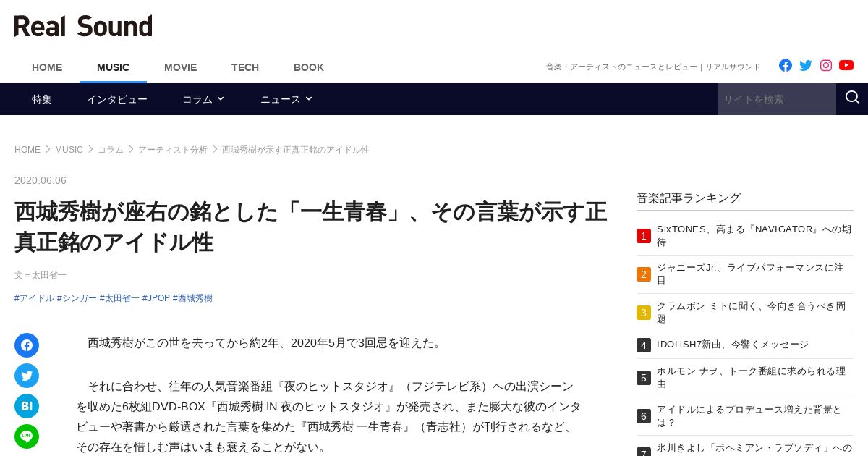Share article on Twitter round button
Viewport: 868px width, 456px height.
[27, 376]
